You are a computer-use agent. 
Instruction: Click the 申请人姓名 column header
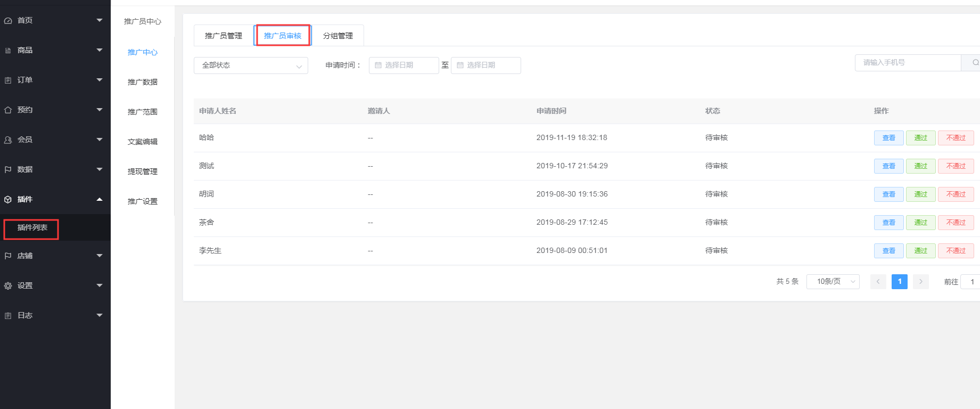click(218, 111)
